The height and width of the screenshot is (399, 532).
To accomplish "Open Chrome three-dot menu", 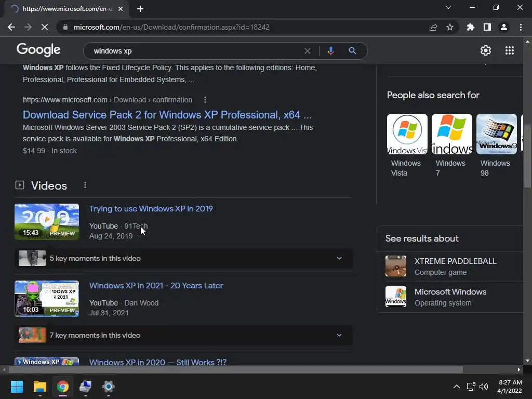I will 521,27.
